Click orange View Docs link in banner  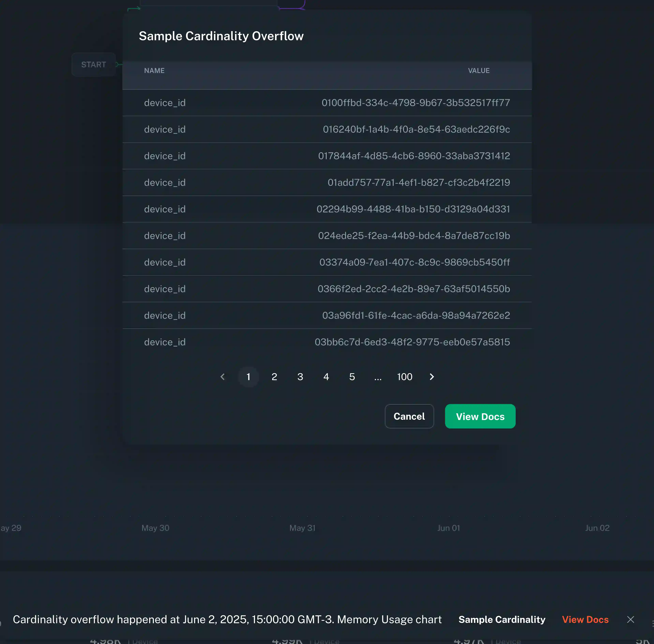click(585, 619)
